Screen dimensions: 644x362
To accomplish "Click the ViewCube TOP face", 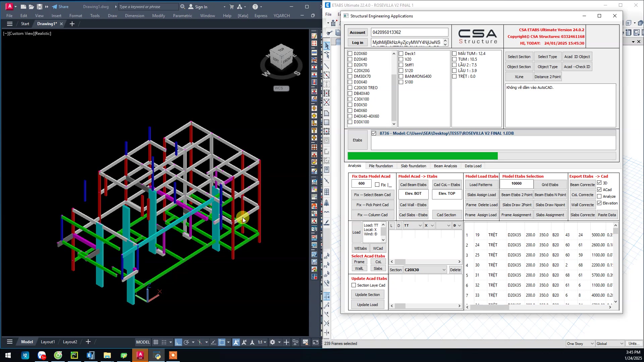I will tap(281, 50).
